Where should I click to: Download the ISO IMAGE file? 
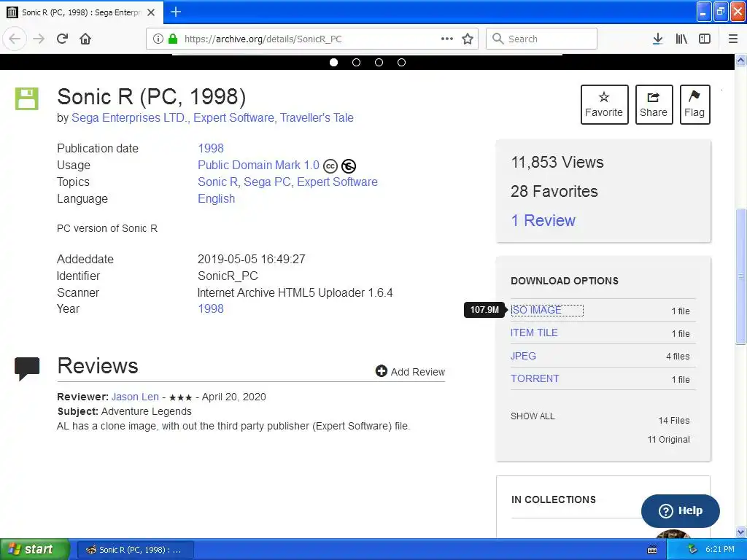pyautogui.click(x=536, y=310)
